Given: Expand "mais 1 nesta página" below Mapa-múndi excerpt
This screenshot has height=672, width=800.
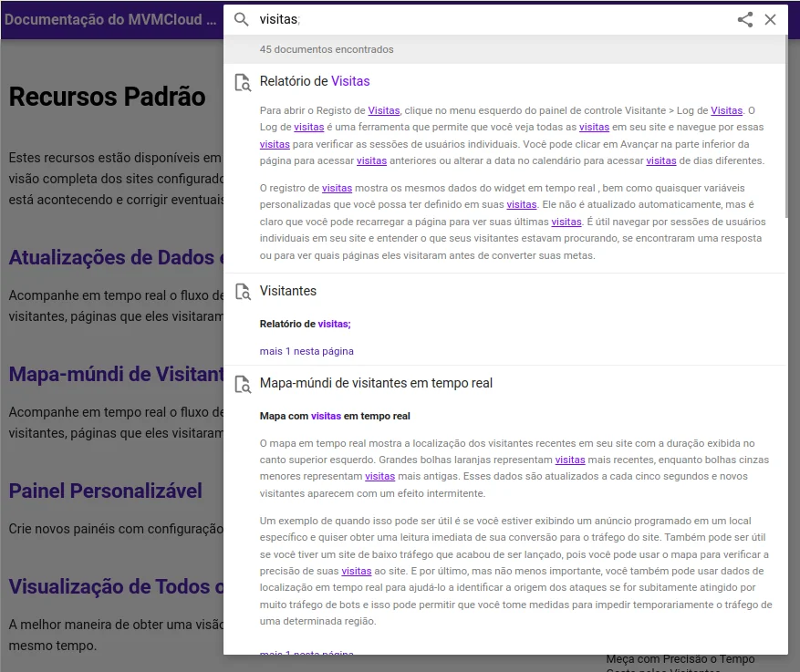Looking at the screenshot, I should coord(306,653).
